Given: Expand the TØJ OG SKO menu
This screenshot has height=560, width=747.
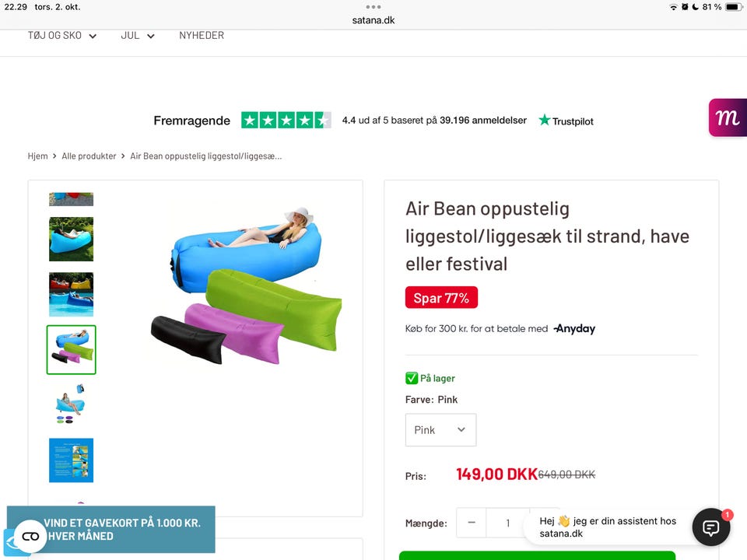Looking at the screenshot, I should 62,36.
